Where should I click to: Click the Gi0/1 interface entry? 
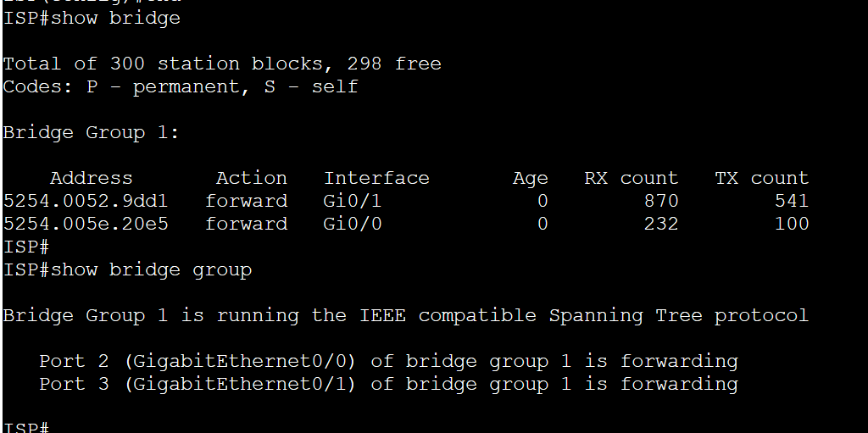tap(353, 201)
